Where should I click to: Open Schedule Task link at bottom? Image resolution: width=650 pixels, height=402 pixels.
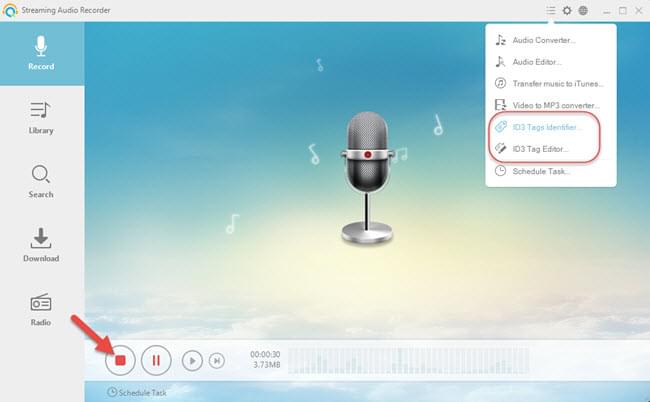(x=137, y=392)
